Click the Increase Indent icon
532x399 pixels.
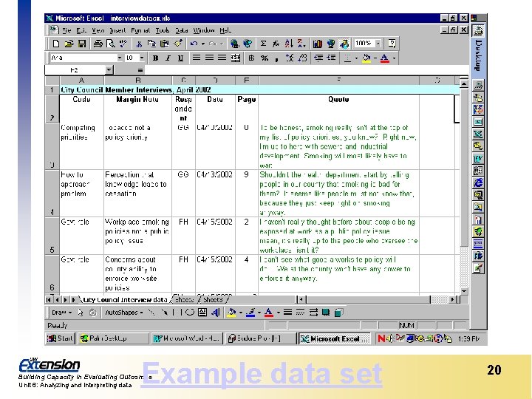pyautogui.click(x=331, y=58)
